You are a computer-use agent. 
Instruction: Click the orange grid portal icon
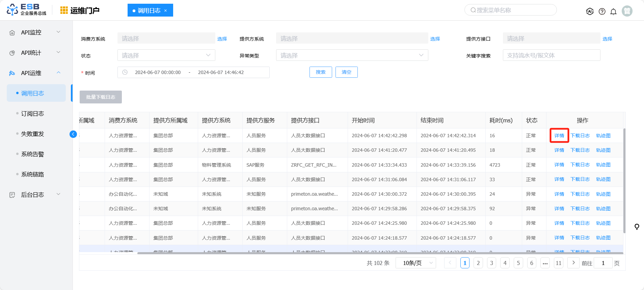point(64,10)
